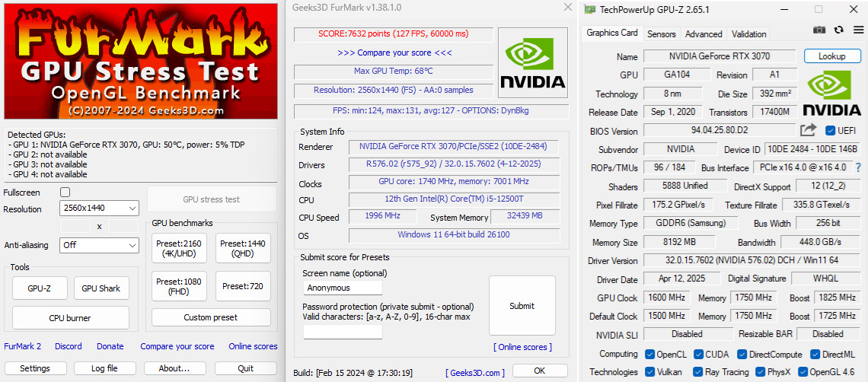This screenshot has height=382, width=868.
Task: Click the GPU-Z title bar app icon
Action: 590,9
